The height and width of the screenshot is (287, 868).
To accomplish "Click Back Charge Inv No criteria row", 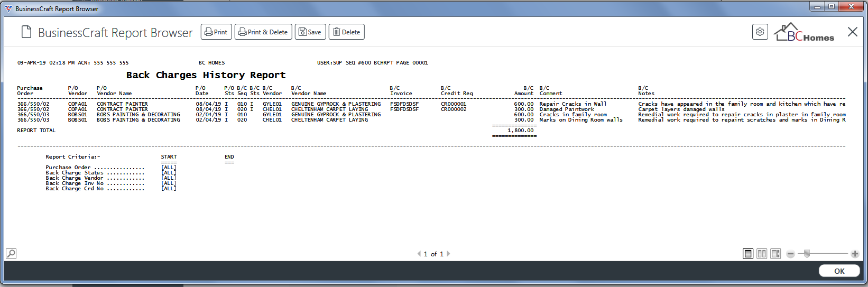I will (111, 183).
